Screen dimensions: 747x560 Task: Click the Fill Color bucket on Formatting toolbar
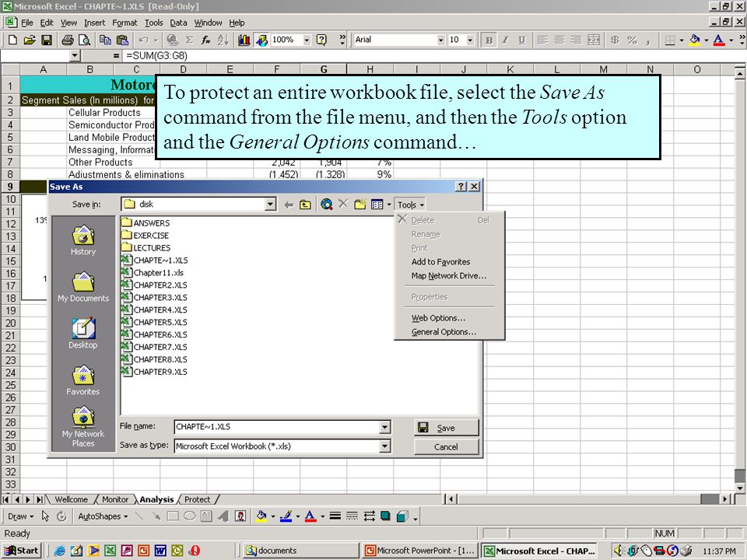point(695,40)
